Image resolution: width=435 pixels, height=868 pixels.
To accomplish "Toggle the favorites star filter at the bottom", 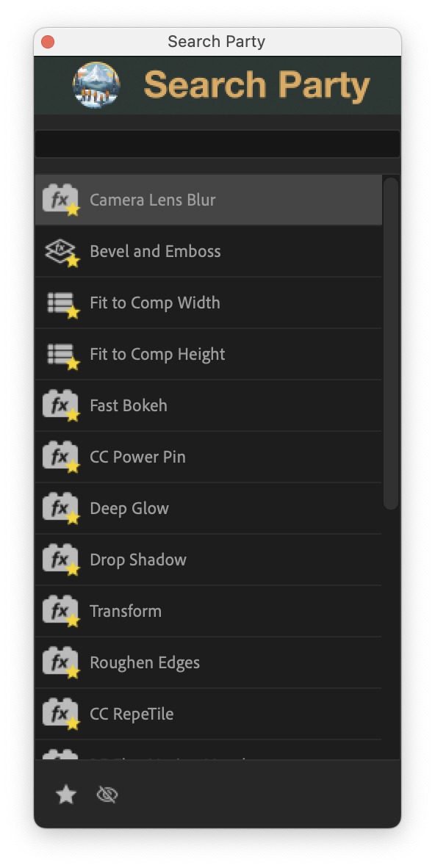I will [x=65, y=794].
